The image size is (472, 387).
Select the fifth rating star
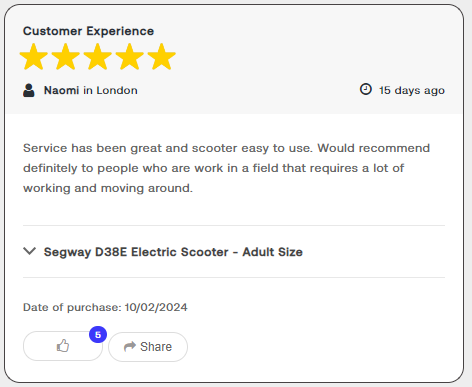pos(162,57)
